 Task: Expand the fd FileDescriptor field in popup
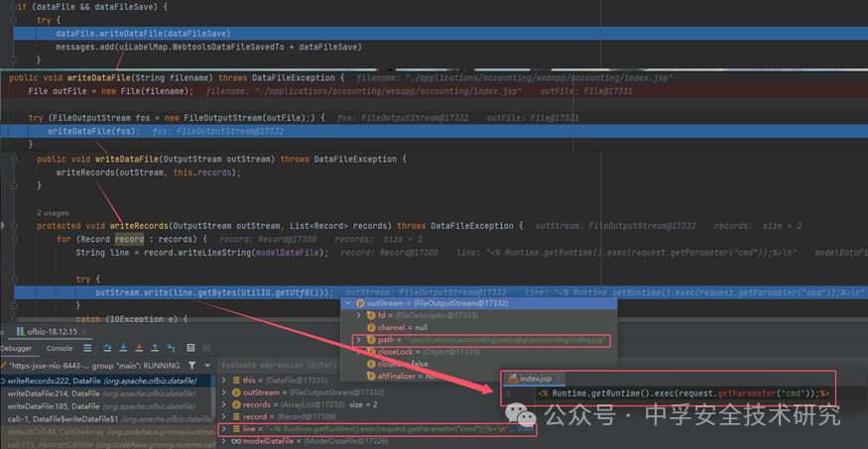point(358,315)
